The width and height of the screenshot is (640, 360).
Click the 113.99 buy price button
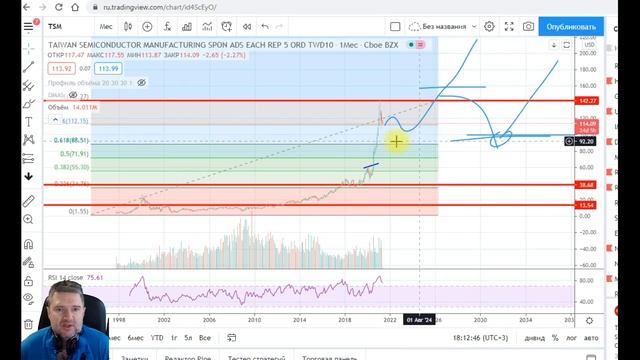[x=108, y=69]
